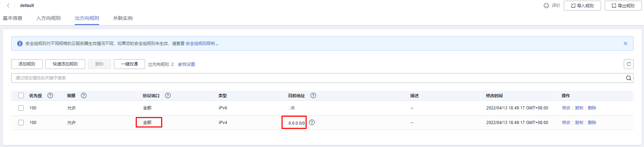Screen dimensions: 644x147
Task: Select the IPv6 rule row checkbox
Action: tap(21, 108)
